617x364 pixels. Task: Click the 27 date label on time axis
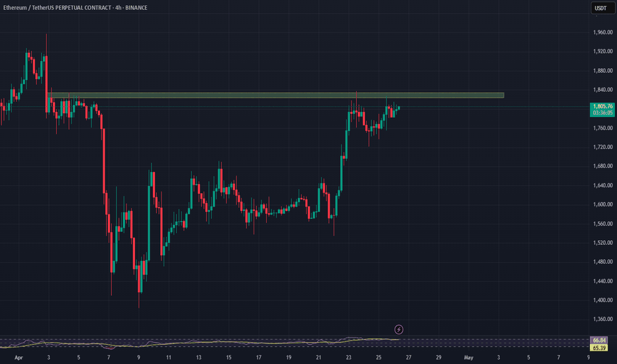tap(408, 357)
